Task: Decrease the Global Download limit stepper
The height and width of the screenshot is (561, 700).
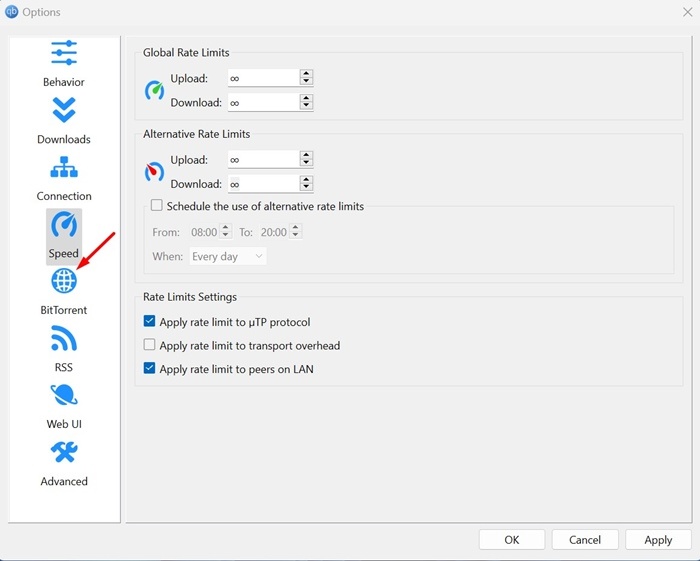Action: coord(306,105)
